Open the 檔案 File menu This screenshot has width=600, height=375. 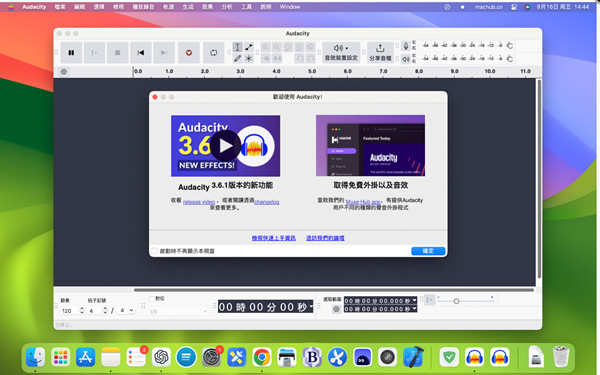click(x=60, y=7)
